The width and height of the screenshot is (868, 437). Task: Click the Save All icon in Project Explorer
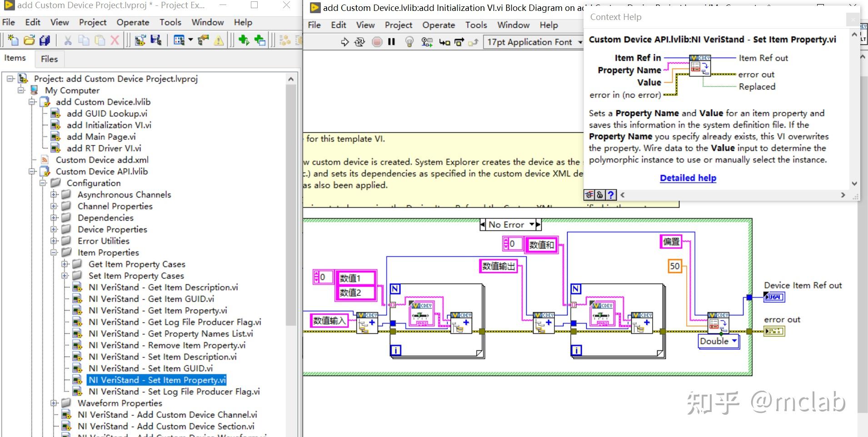pyautogui.click(x=45, y=40)
